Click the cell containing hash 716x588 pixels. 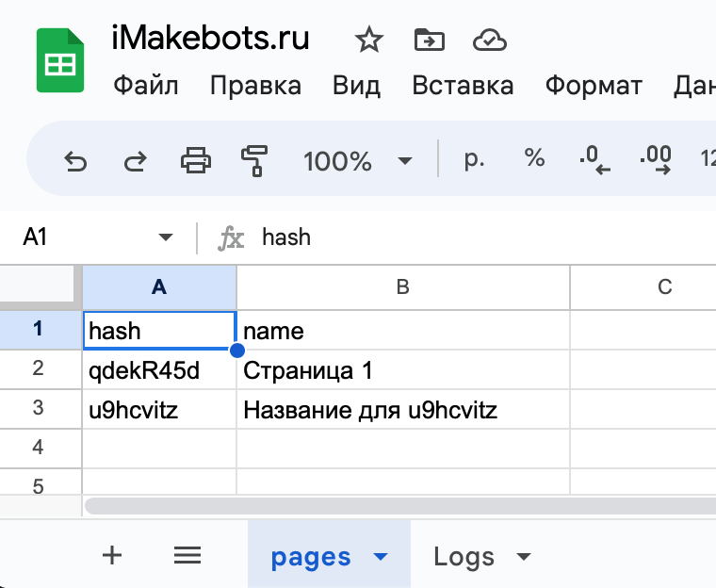tap(159, 331)
